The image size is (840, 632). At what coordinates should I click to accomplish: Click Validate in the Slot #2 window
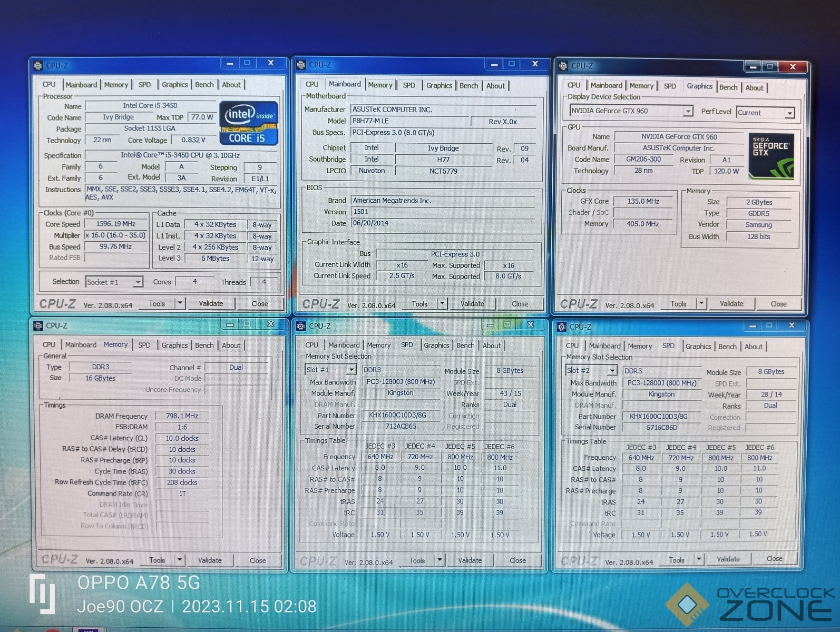[728, 559]
